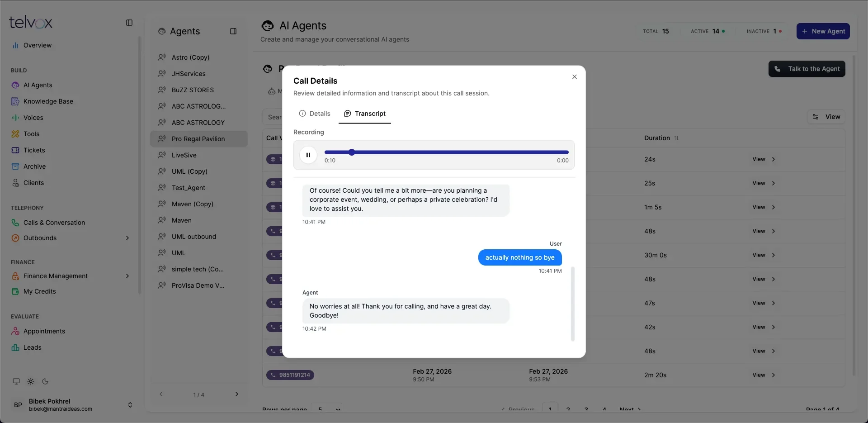The image size is (868, 423).
Task: Click the Clients sidebar icon
Action: coord(15,183)
